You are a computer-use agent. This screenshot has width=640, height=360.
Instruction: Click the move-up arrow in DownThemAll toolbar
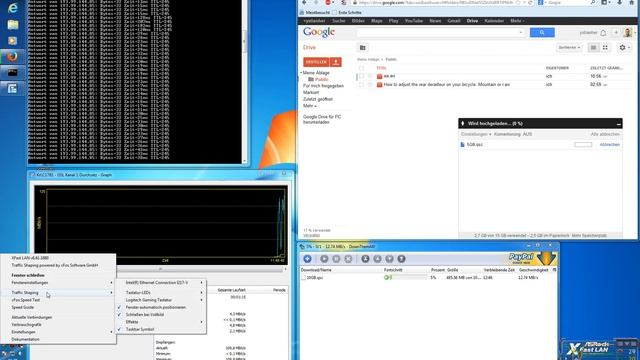(x=378, y=259)
